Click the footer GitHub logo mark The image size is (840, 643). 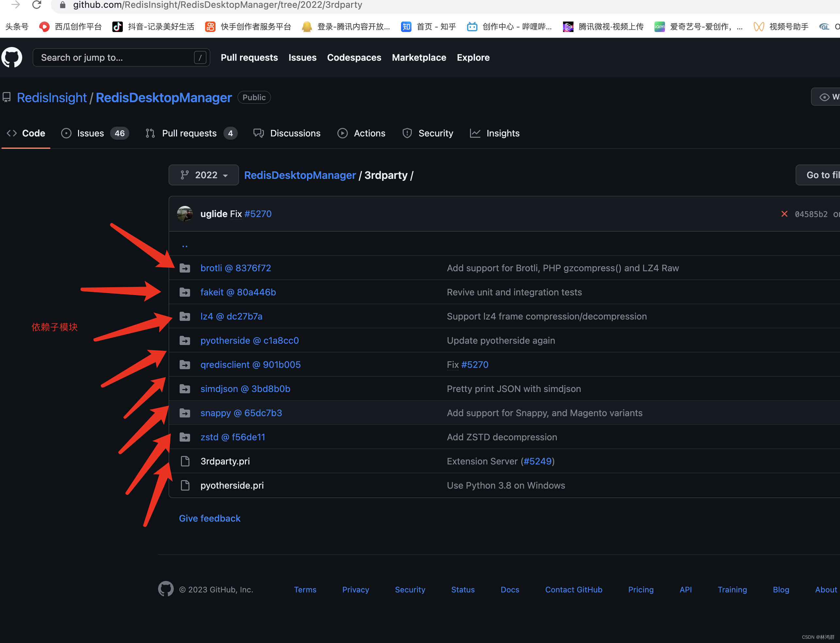[166, 588]
